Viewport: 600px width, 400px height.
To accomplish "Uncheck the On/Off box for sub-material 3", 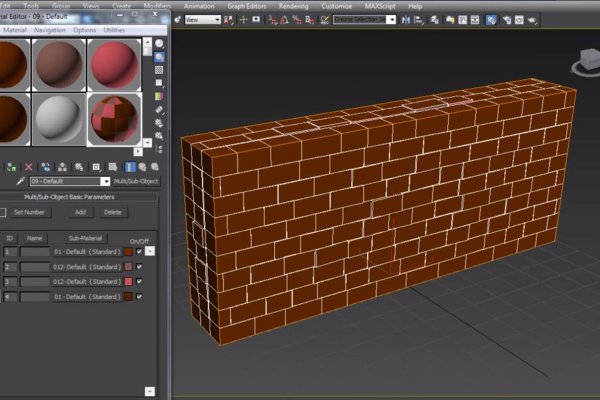I will [139, 282].
